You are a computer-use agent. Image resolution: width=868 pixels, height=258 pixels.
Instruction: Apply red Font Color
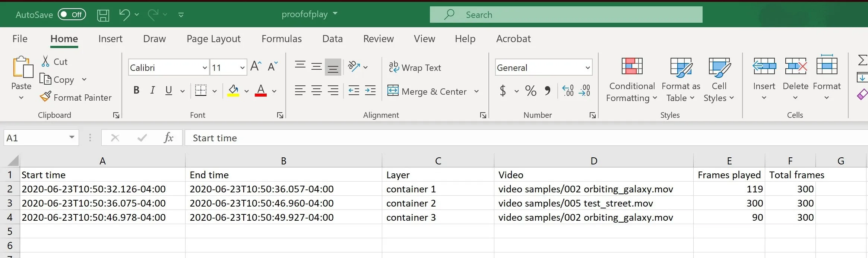(261, 91)
